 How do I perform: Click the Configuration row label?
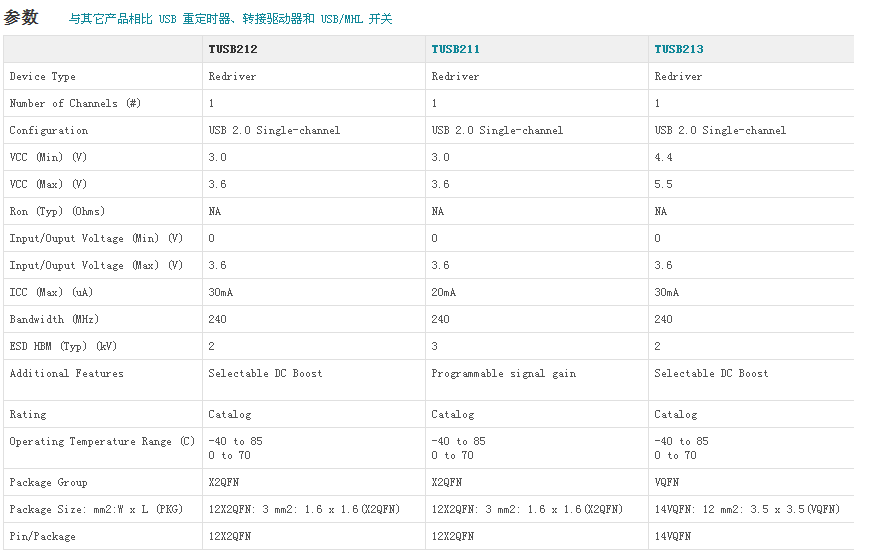tap(49, 130)
